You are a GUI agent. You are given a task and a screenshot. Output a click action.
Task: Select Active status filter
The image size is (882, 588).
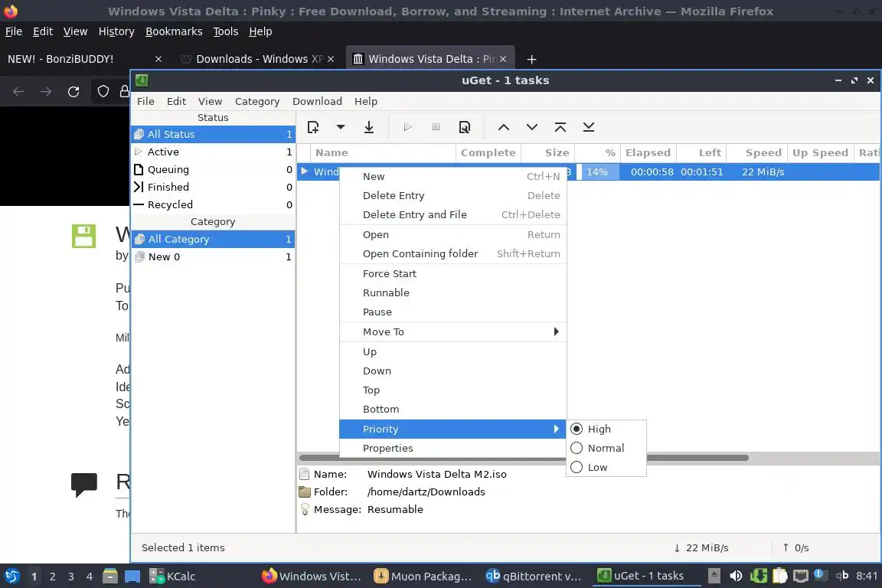[213, 152]
